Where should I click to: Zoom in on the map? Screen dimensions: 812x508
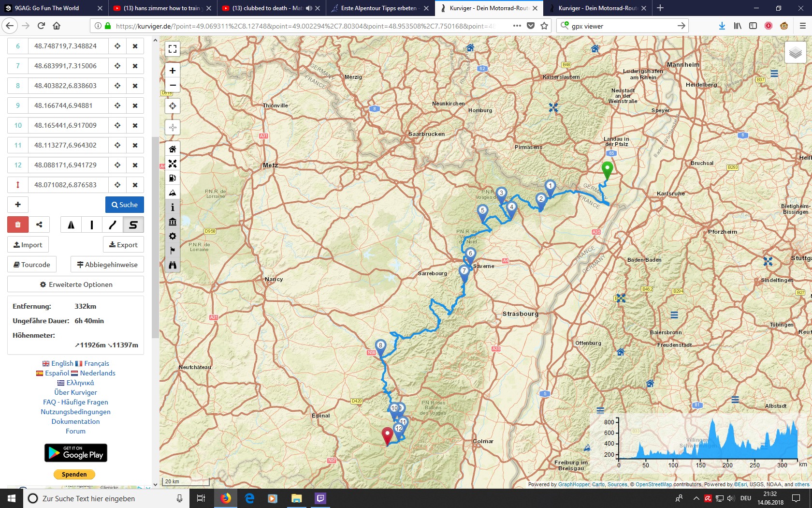pyautogui.click(x=173, y=71)
